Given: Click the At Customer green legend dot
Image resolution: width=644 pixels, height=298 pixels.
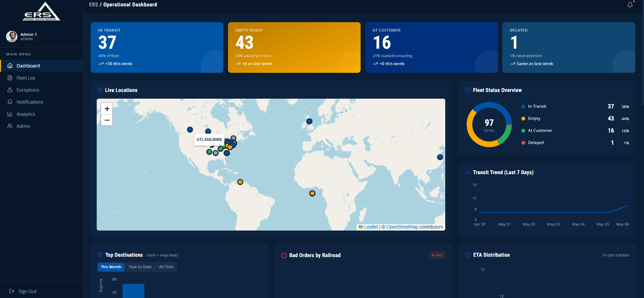Looking at the screenshot, I should pyautogui.click(x=523, y=131).
